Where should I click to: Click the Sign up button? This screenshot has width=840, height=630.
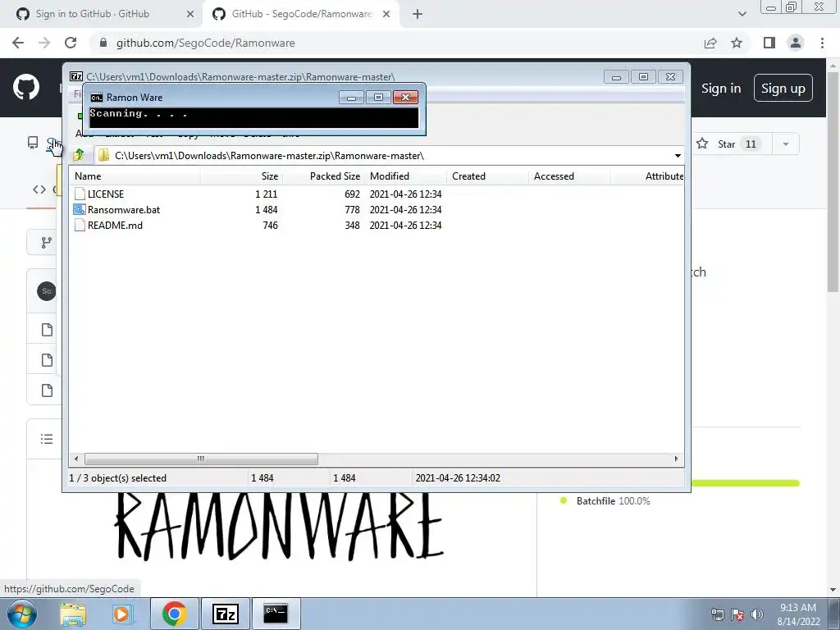[x=783, y=89]
